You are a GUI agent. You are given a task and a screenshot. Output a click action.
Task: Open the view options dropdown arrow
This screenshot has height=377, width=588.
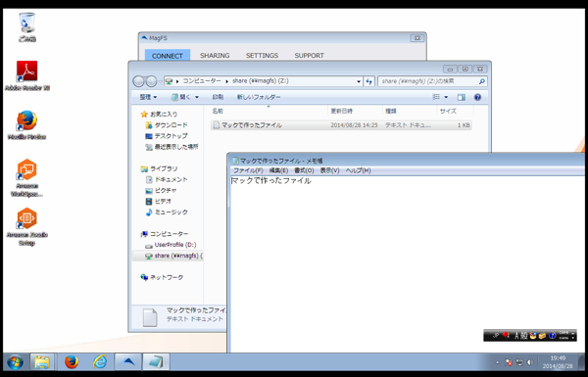click(446, 97)
